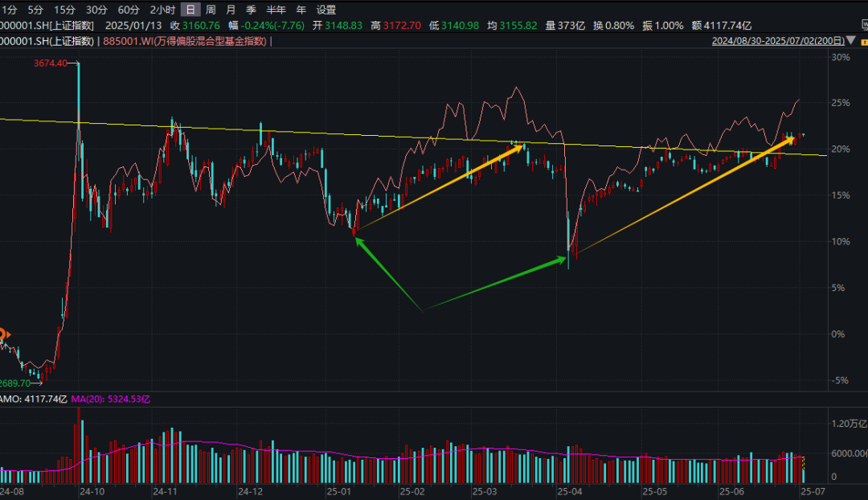Switch chart to 5分 period
Viewport: 868px width, 500px height.
coord(35,10)
